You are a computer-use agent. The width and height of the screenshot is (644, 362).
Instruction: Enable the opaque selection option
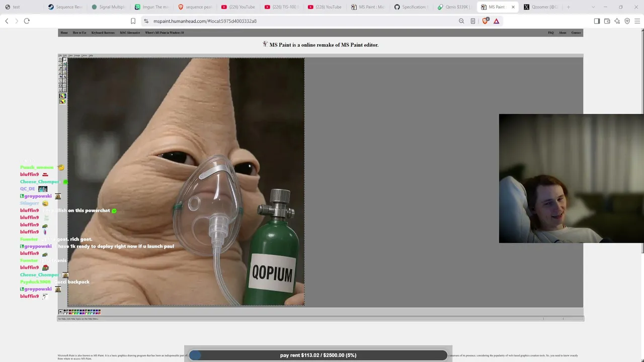coord(62,96)
